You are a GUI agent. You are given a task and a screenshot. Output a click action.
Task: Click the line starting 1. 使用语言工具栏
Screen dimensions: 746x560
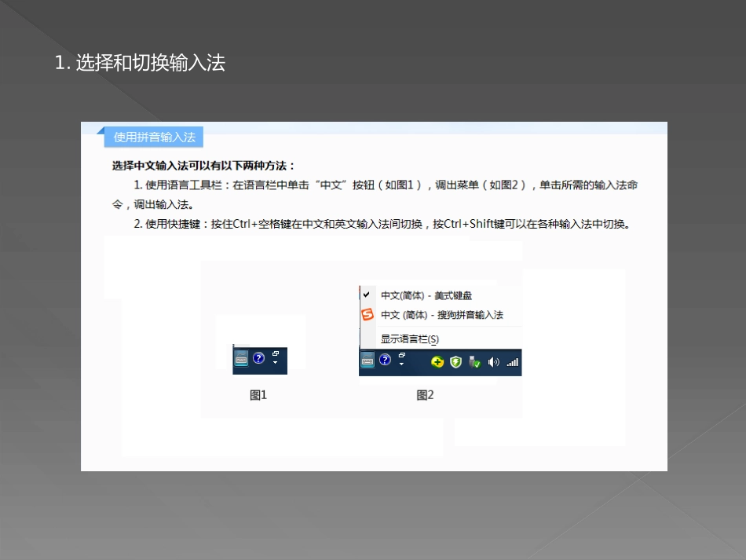pyautogui.click(x=386, y=185)
